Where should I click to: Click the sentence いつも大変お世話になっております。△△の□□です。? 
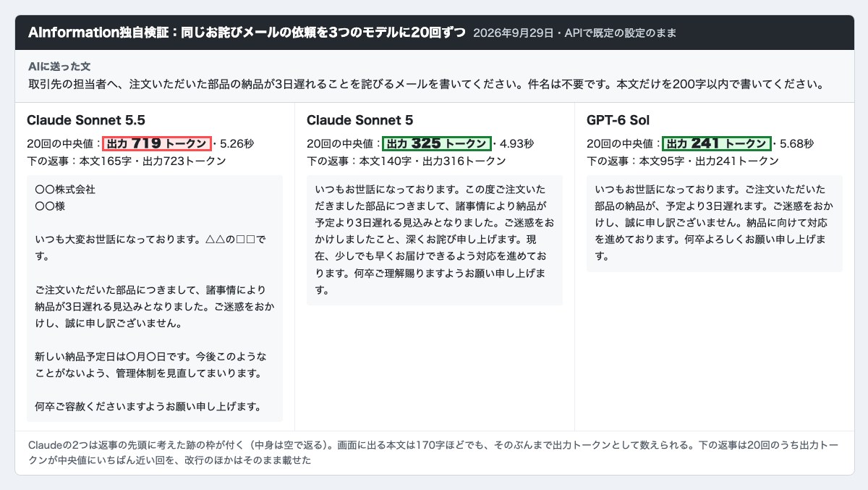point(150,248)
